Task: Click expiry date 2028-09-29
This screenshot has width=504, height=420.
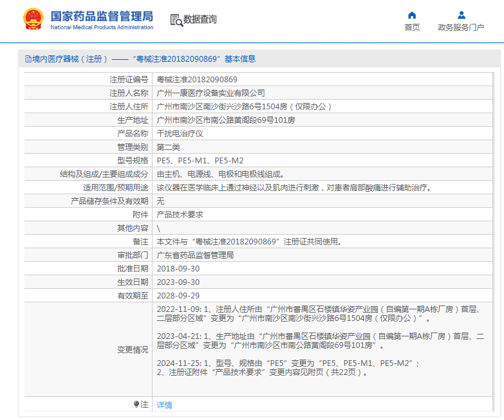Action: click(x=178, y=295)
